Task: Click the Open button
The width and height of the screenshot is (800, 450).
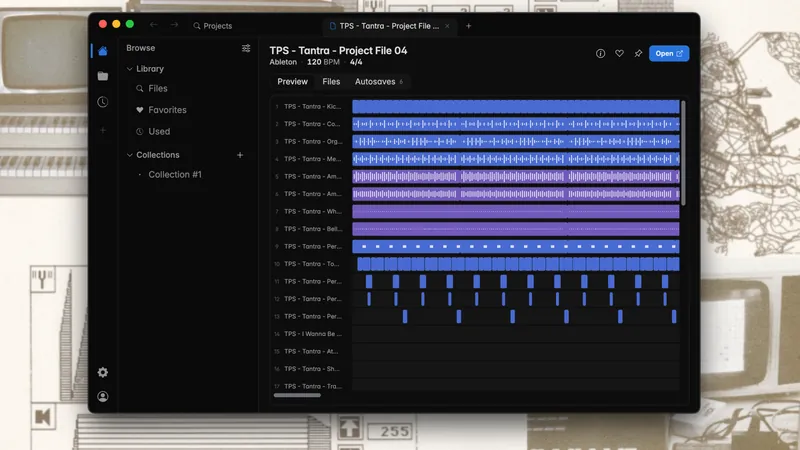Action: 669,54
